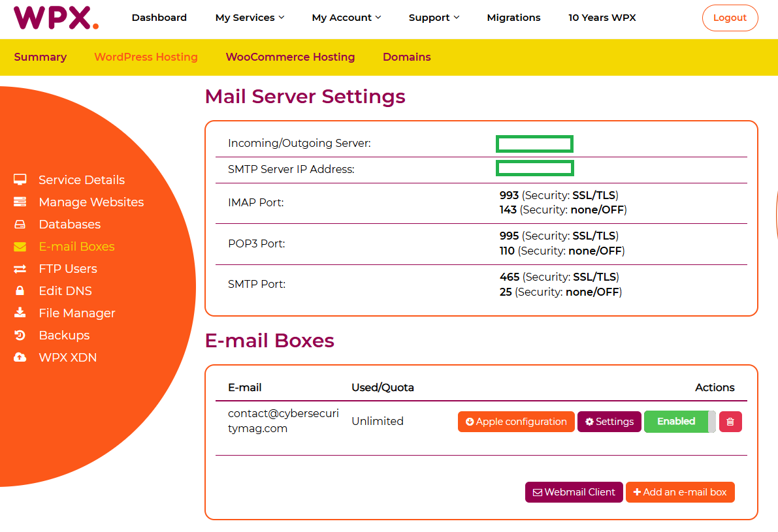Click the Mail Server Settings heading
This screenshot has width=778, height=532.
click(x=305, y=97)
